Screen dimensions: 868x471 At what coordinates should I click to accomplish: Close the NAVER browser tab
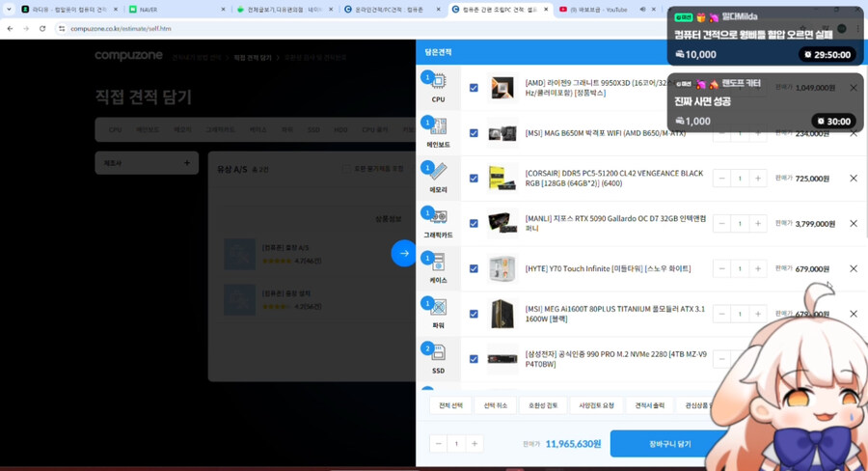(x=223, y=10)
